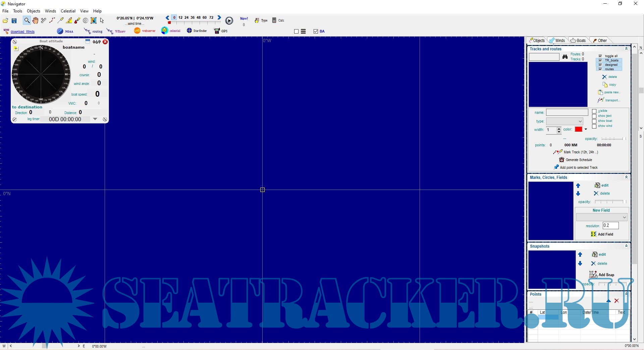Activate the hand pan tool

coord(35,20)
